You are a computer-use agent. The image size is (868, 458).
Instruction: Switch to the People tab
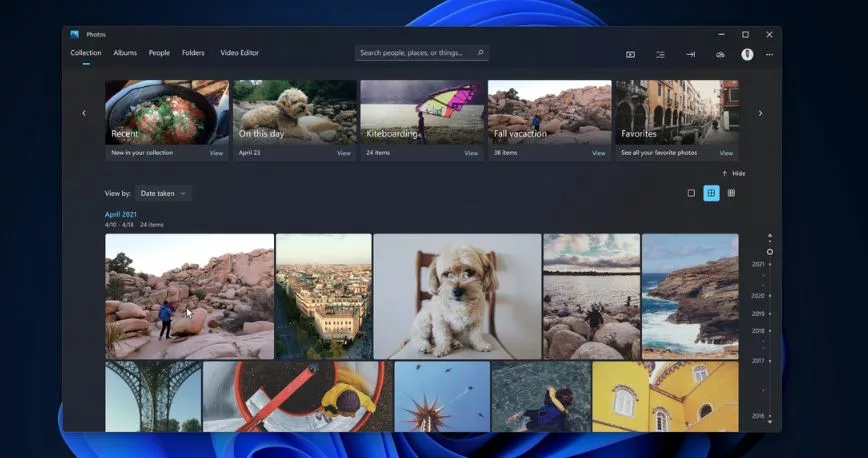point(159,53)
